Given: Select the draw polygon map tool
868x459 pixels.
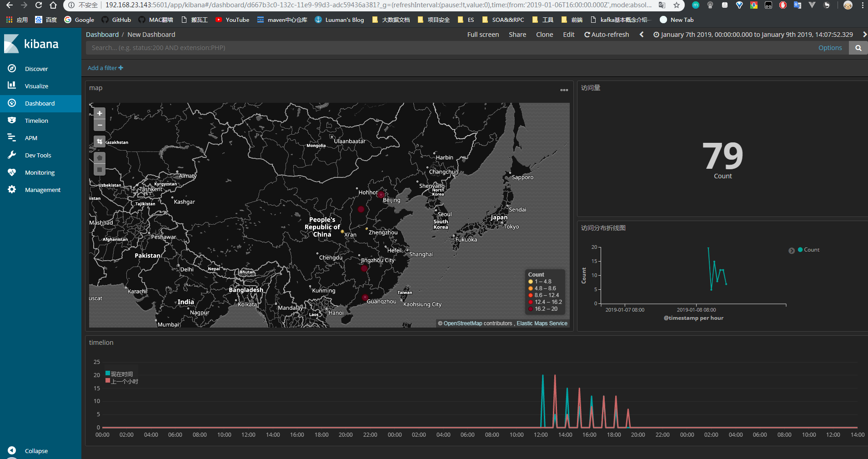Looking at the screenshot, I should point(100,158).
